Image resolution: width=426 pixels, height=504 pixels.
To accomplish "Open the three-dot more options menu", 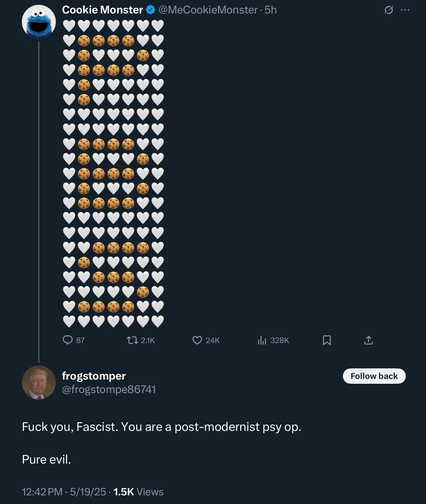I will pos(405,10).
